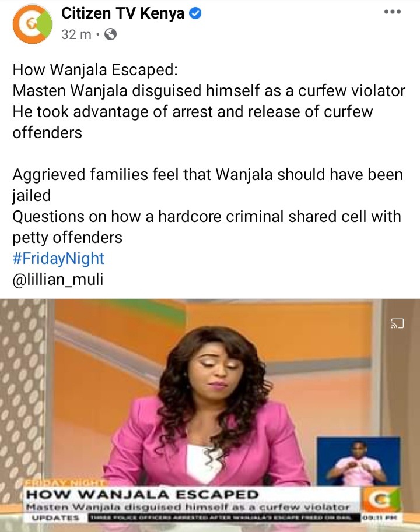
Task: Open the Citizen TV Kenya page name
Action: click(x=123, y=13)
